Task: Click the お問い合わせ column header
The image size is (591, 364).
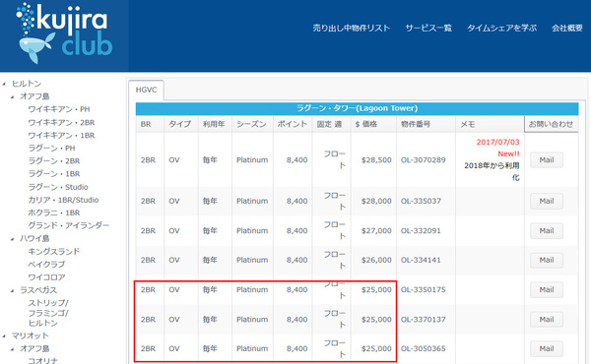Action: coord(552,124)
